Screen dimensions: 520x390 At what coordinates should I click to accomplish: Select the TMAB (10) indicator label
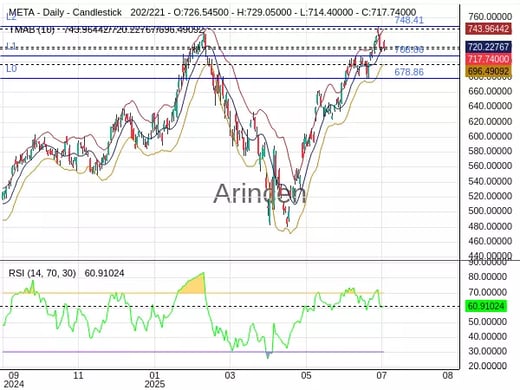click(x=32, y=30)
